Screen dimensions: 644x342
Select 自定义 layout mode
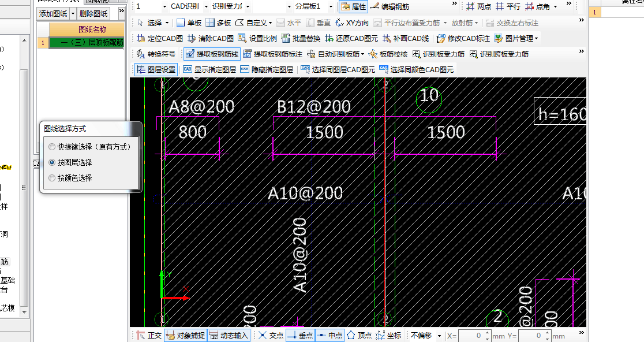(x=254, y=23)
